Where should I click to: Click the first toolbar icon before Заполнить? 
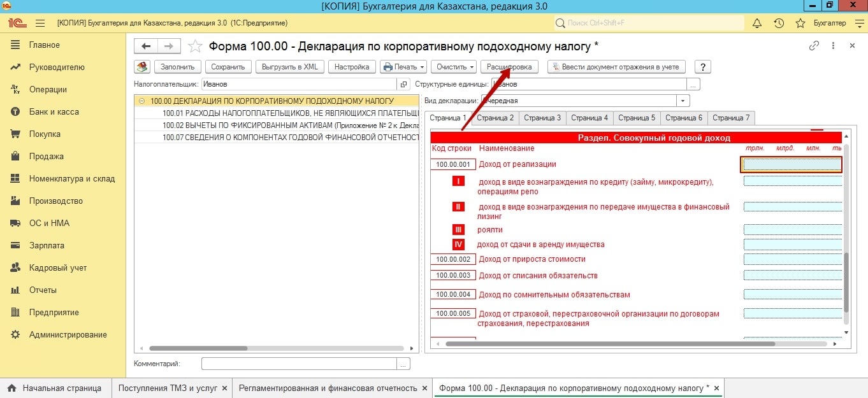pos(142,67)
